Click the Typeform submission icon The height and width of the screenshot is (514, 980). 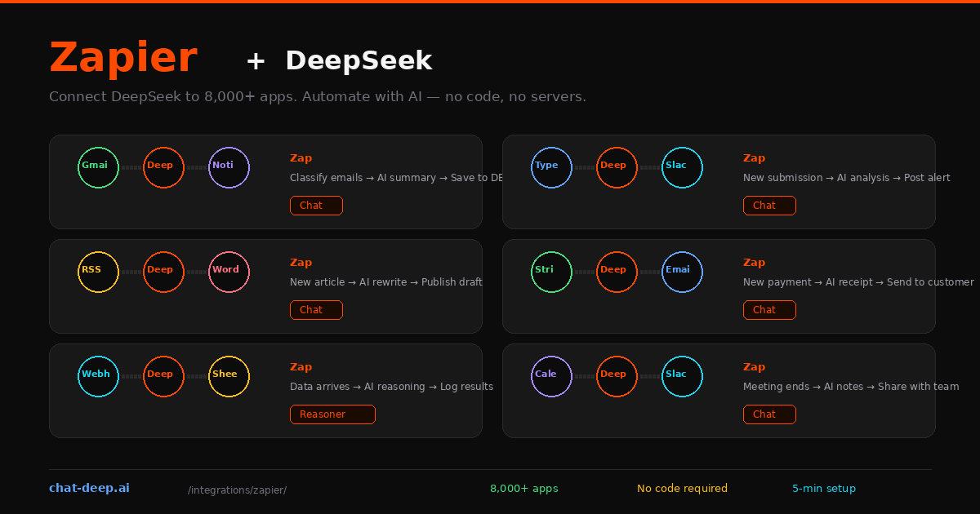pyautogui.click(x=551, y=167)
